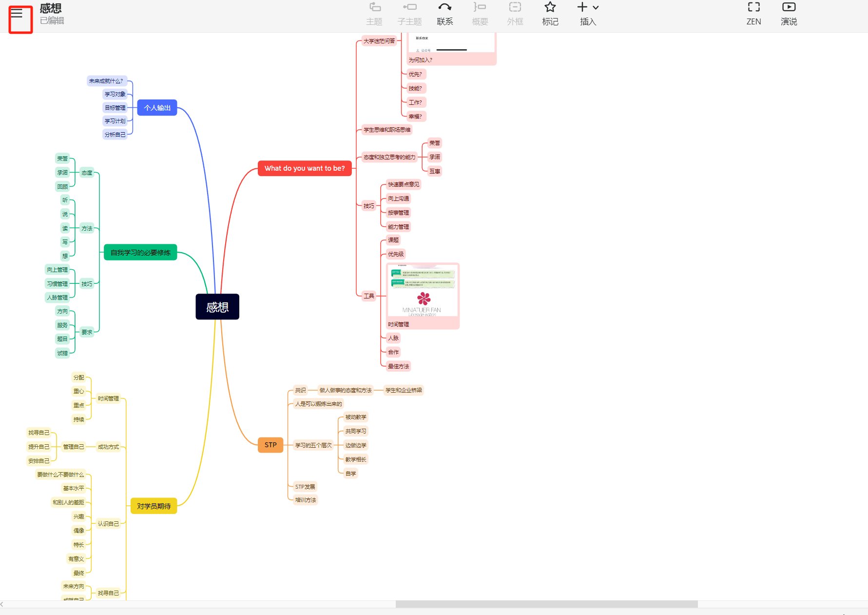868x615 pixels.
Task: Open the hamburger menu
Action: pos(17,13)
